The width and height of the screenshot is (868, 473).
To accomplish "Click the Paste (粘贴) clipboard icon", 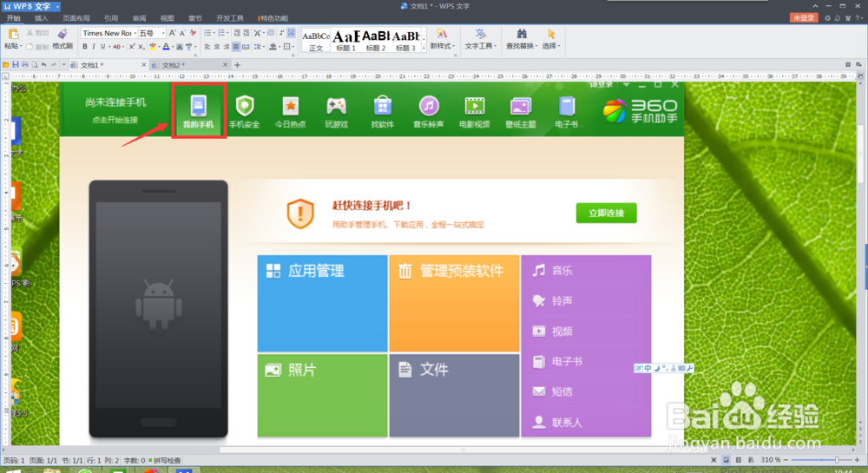I will point(13,35).
